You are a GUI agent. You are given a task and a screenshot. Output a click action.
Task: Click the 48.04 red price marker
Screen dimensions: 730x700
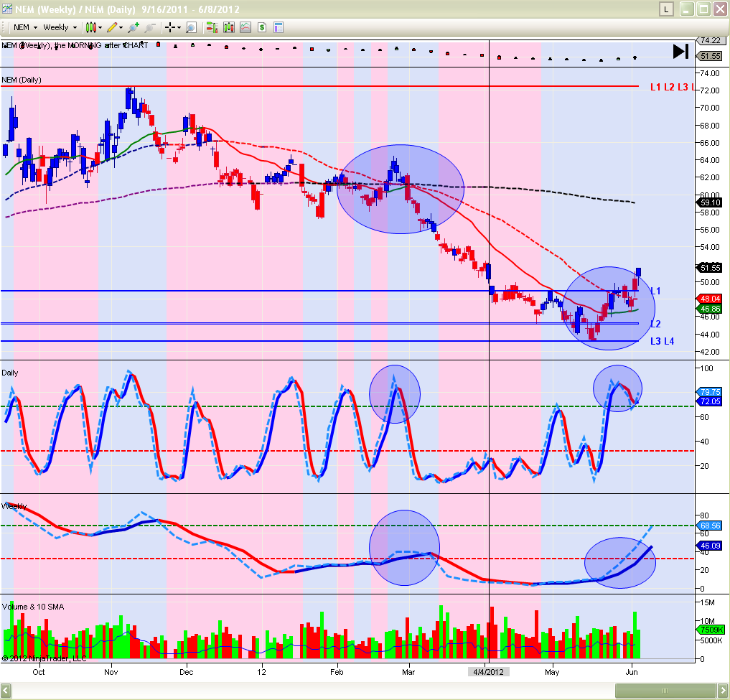[x=709, y=299]
